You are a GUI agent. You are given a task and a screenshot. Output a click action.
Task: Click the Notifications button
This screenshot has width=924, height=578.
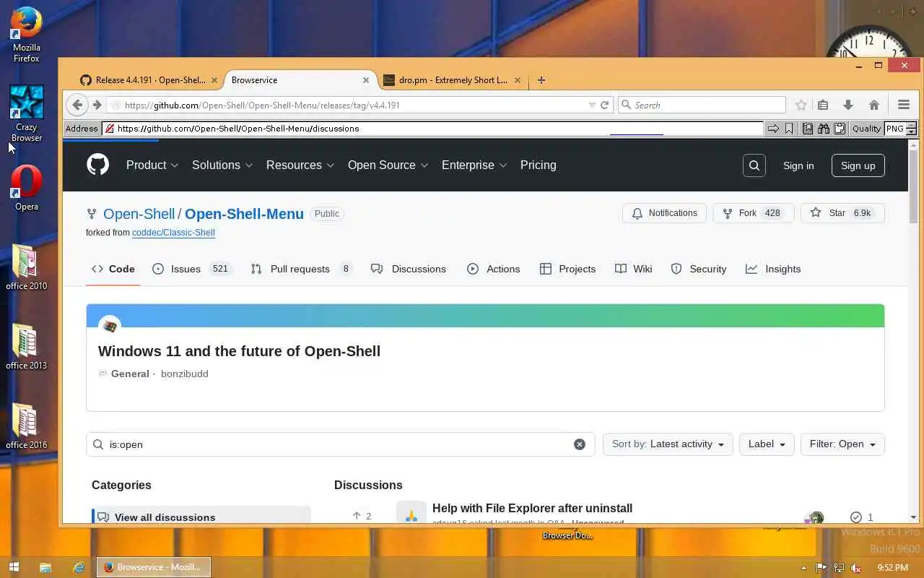[x=664, y=213]
